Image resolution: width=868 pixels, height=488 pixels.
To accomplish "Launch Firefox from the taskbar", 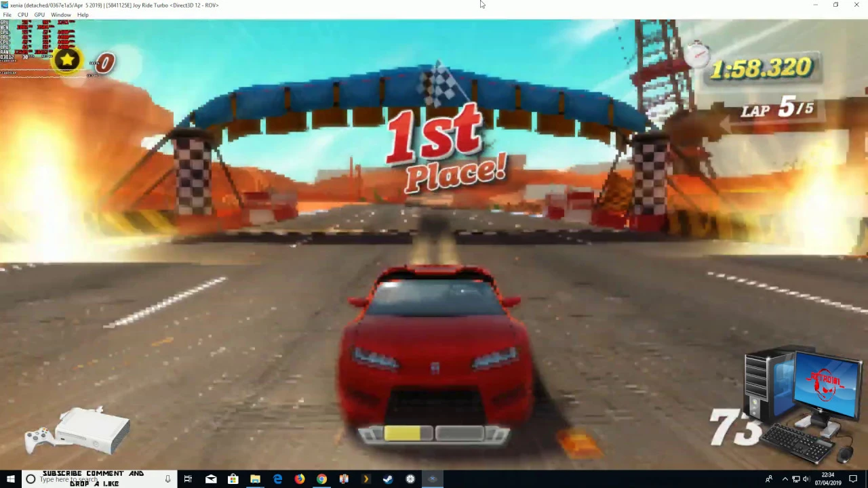I will [x=300, y=479].
